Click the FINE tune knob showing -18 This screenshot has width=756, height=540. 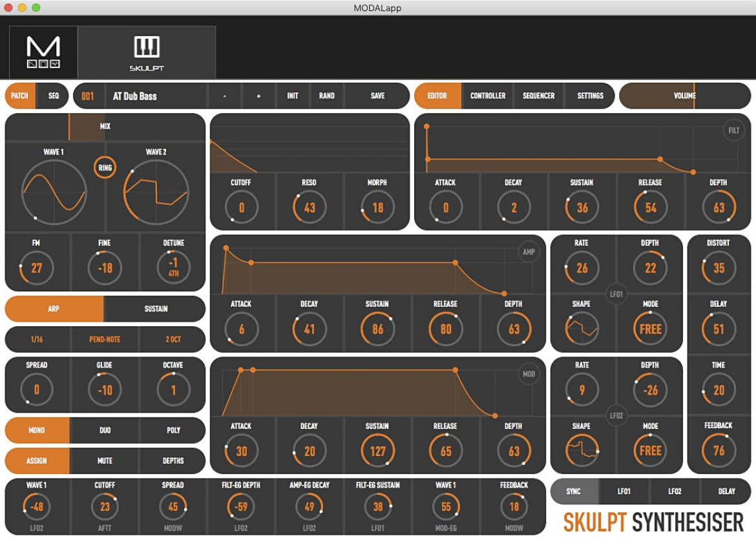click(105, 267)
